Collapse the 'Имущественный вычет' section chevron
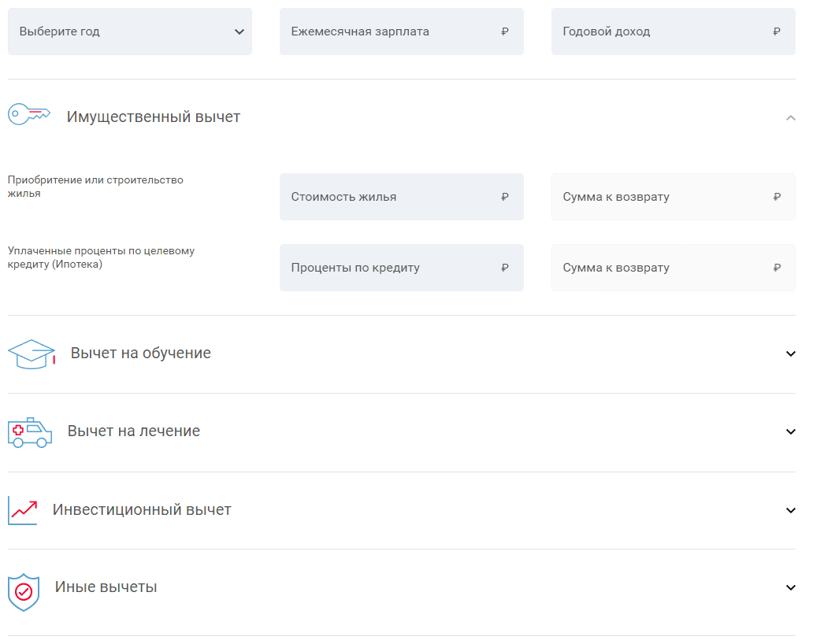The height and width of the screenshot is (644, 824). pyautogui.click(x=791, y=117)
